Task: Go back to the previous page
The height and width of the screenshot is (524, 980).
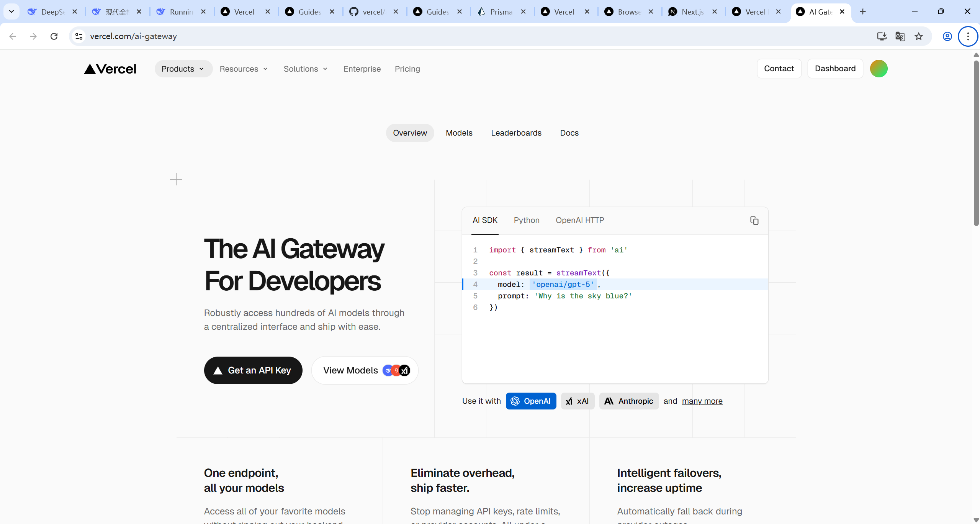Action: tap(13, 36)
